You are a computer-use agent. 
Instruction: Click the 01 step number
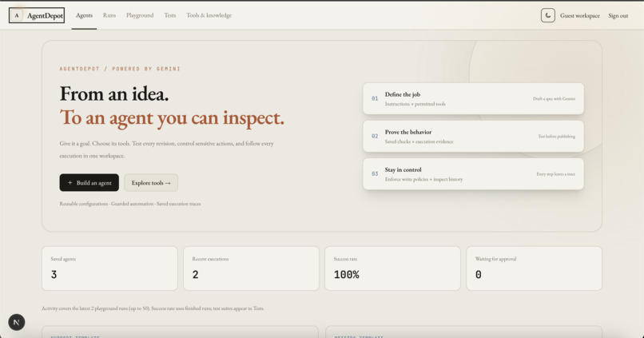pos(375,98)
